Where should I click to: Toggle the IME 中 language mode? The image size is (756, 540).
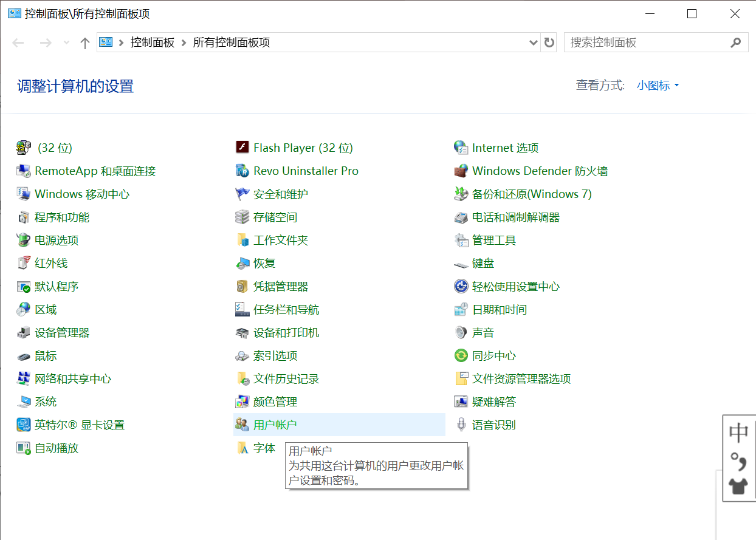(739, 433)
